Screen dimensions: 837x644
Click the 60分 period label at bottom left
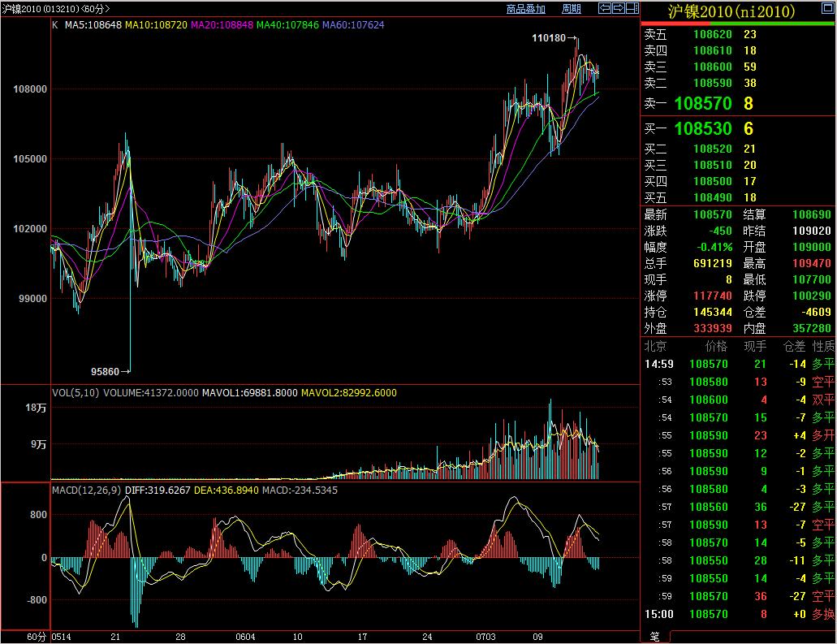pyautogui.click(x=37, y=637)
